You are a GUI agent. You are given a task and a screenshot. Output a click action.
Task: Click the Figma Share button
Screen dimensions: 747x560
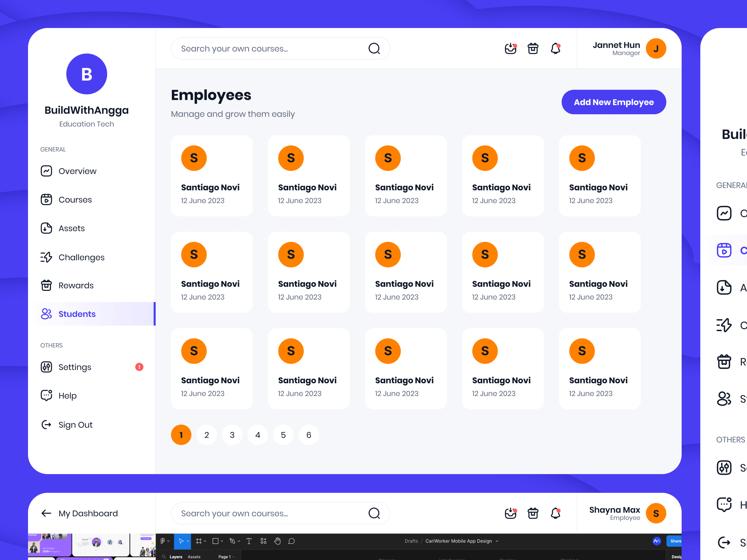click(674, 541)
